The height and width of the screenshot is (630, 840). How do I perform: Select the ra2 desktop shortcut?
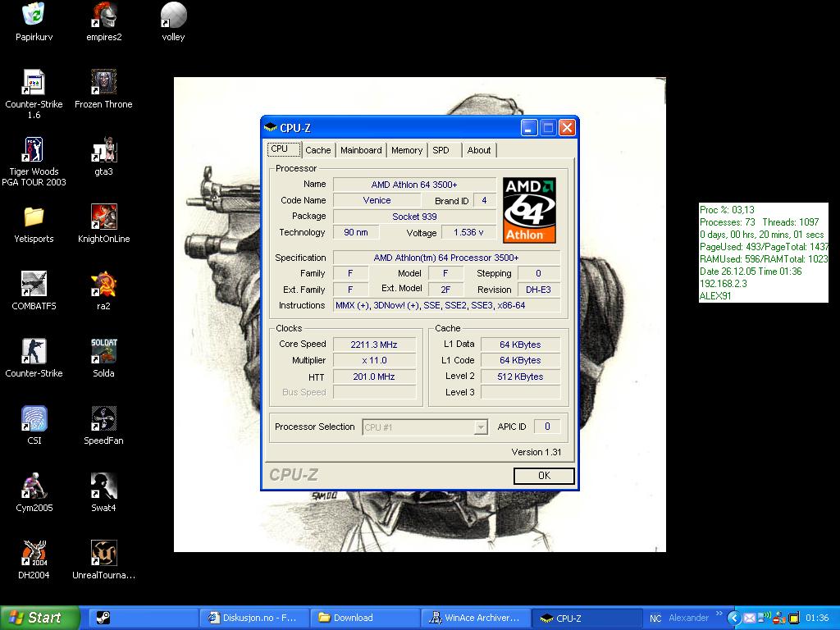point(103,291)
